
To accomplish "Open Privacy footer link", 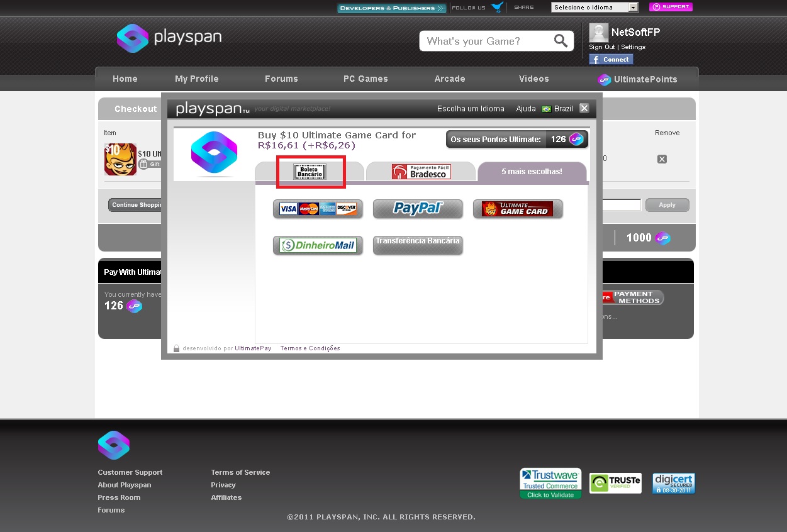I will click(x=223, y=485).
